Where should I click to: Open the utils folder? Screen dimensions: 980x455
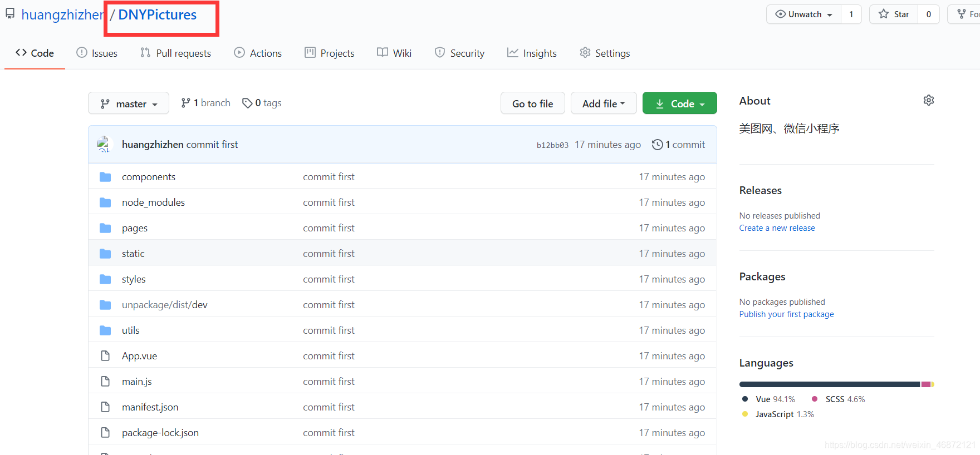click(131, 330)
